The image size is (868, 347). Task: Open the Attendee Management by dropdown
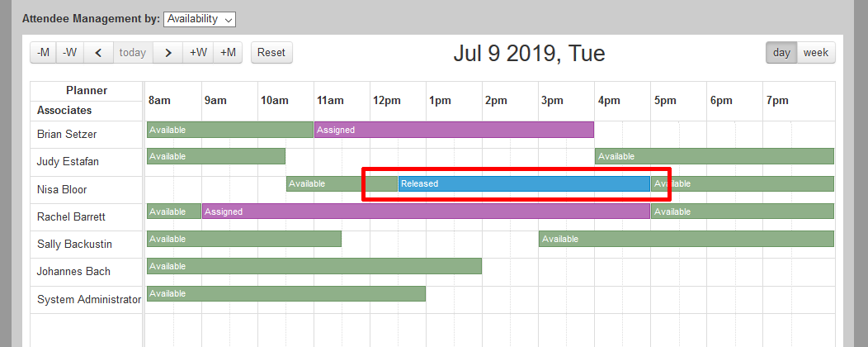click(200, 18)
